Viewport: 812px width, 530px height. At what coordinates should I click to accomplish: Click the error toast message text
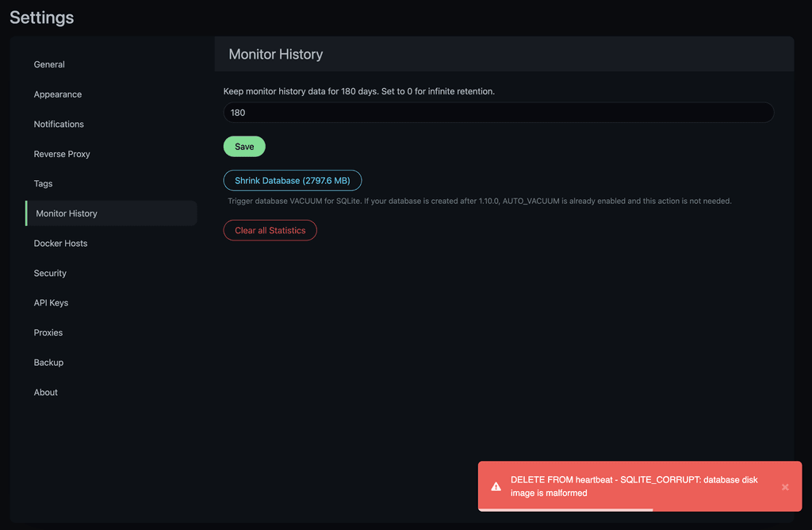[x=634, y=486]
